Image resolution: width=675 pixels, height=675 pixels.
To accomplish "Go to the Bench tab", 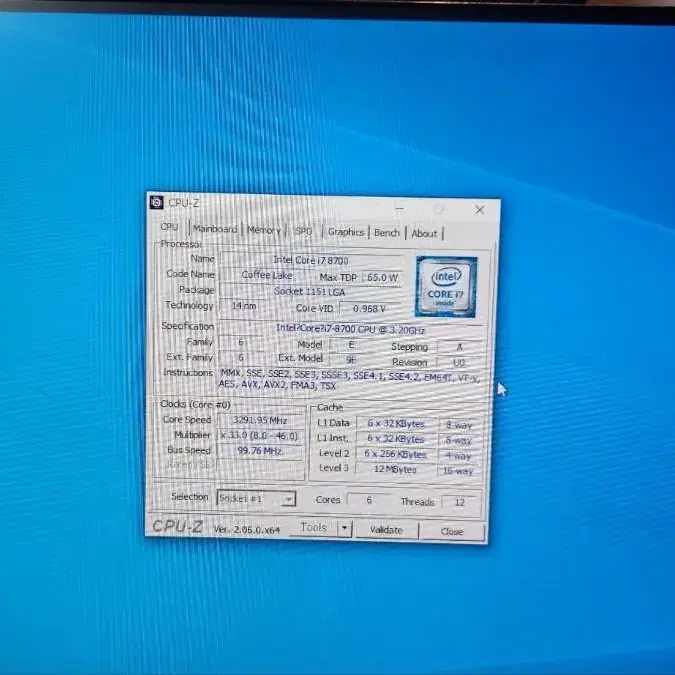I will (x=387, y=233).
